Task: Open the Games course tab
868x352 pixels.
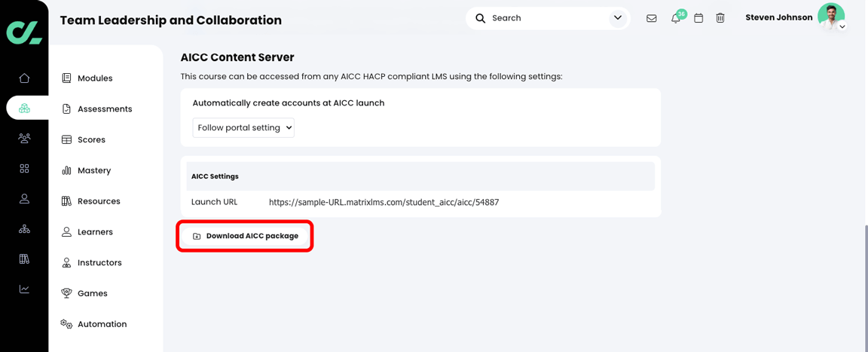Action: click(84, 293)
